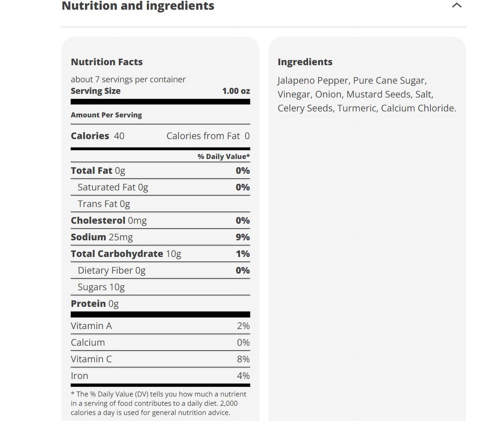The height and width of the screenshot is (421, 504).
Task: Click the Nutrition and ingredients heading
Action: tap(138, 6)
